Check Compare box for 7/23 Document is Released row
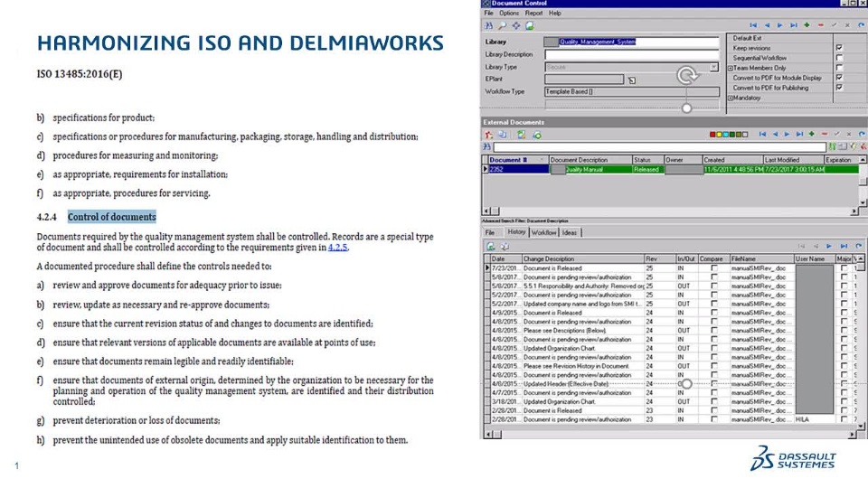Image resolution: width=868 pixels, height=488 pixels. click(x=714, y=268)
